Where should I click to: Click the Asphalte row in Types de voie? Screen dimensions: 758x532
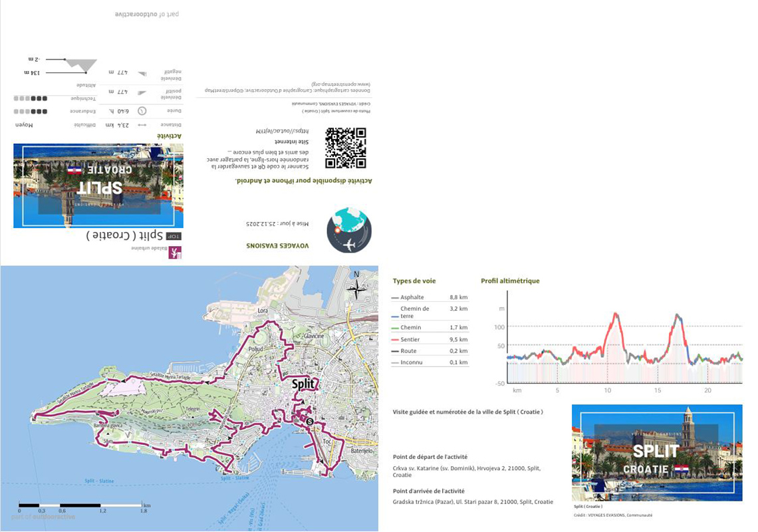coord(430,297)
